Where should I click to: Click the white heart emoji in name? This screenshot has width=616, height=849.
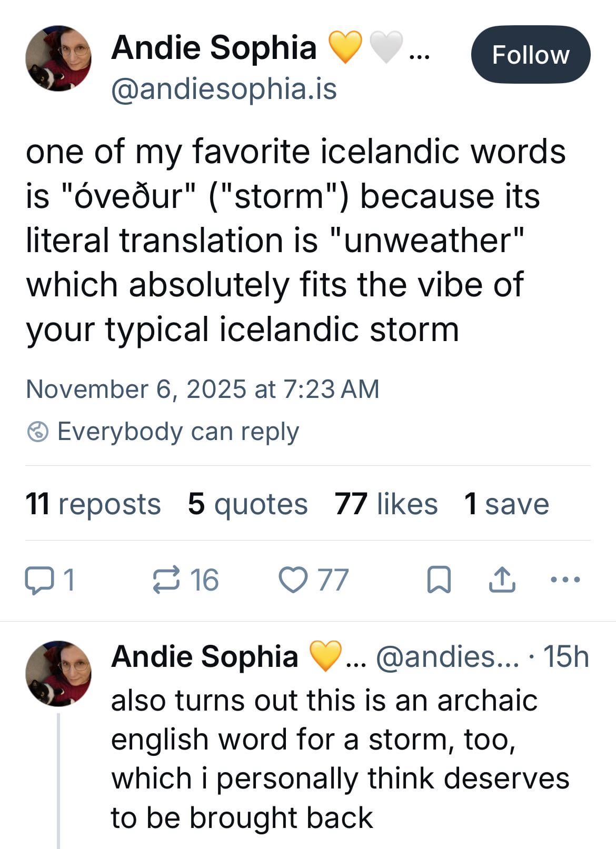[386, 47]
